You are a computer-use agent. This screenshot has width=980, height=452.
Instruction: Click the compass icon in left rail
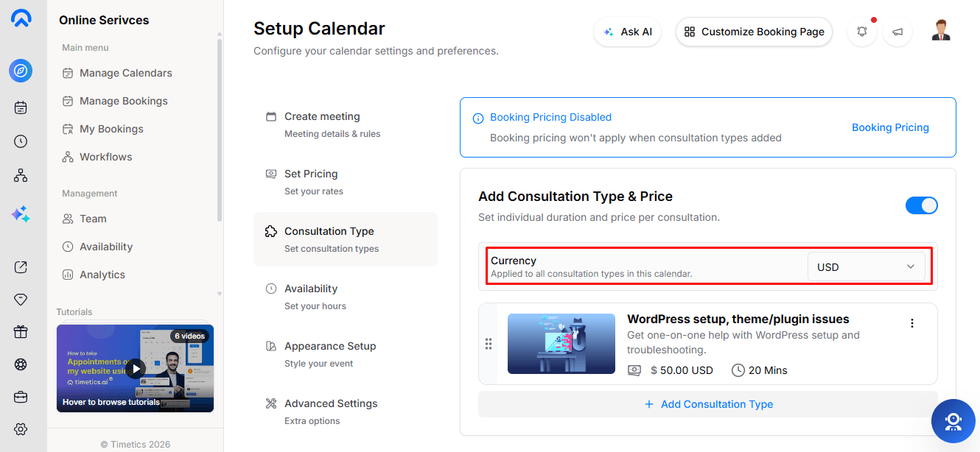(x=21, y=71)
